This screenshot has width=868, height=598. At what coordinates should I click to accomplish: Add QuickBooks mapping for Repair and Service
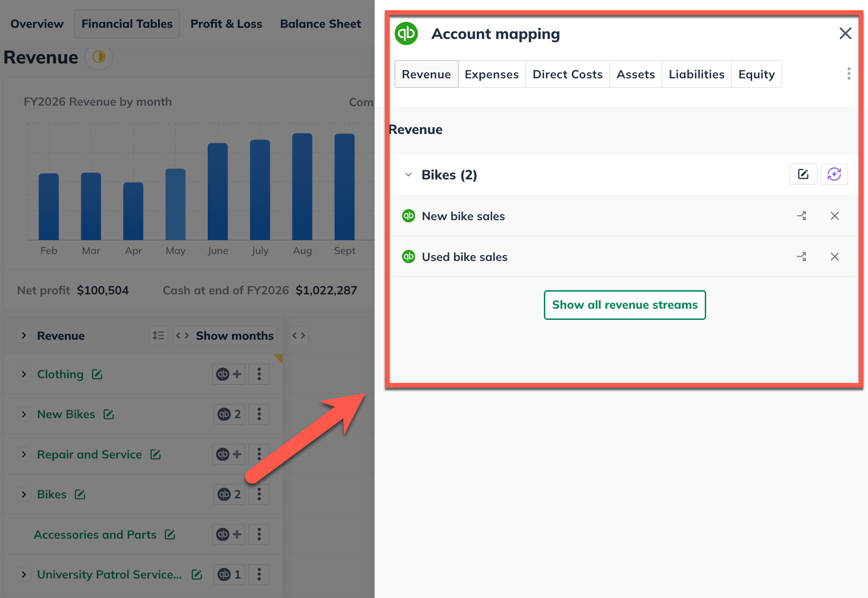[x=230, y=454]
